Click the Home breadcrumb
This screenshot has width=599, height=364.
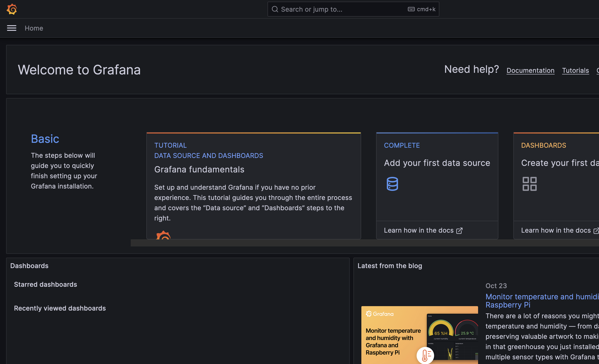34,28
